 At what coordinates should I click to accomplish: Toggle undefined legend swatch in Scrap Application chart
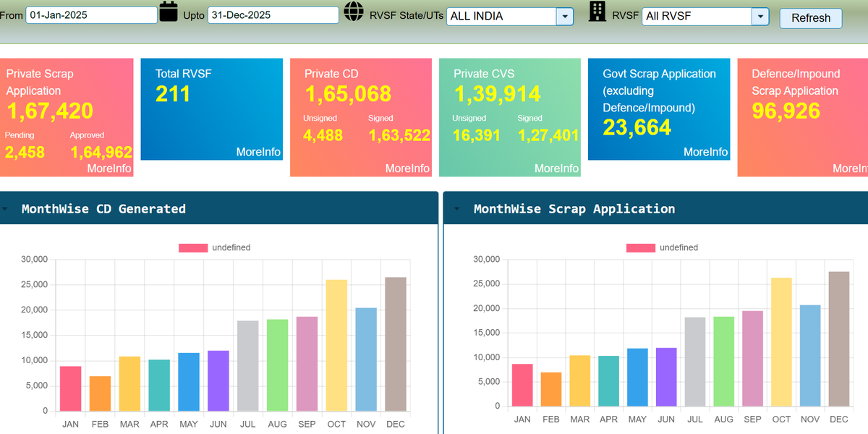click(x=641, y=248)
